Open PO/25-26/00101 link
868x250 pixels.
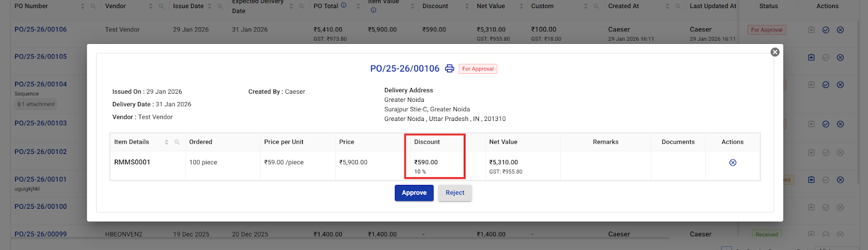[41, 180]
